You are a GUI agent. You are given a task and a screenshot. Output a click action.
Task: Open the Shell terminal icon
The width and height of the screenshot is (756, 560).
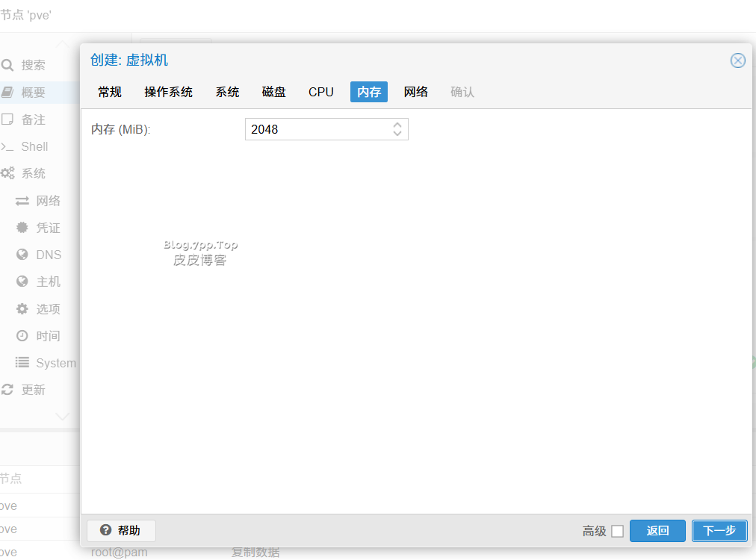(7, 146)
